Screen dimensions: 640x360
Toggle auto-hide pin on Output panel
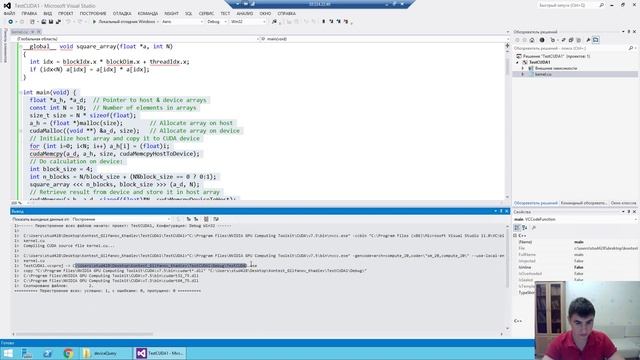(x=501, y=211)
